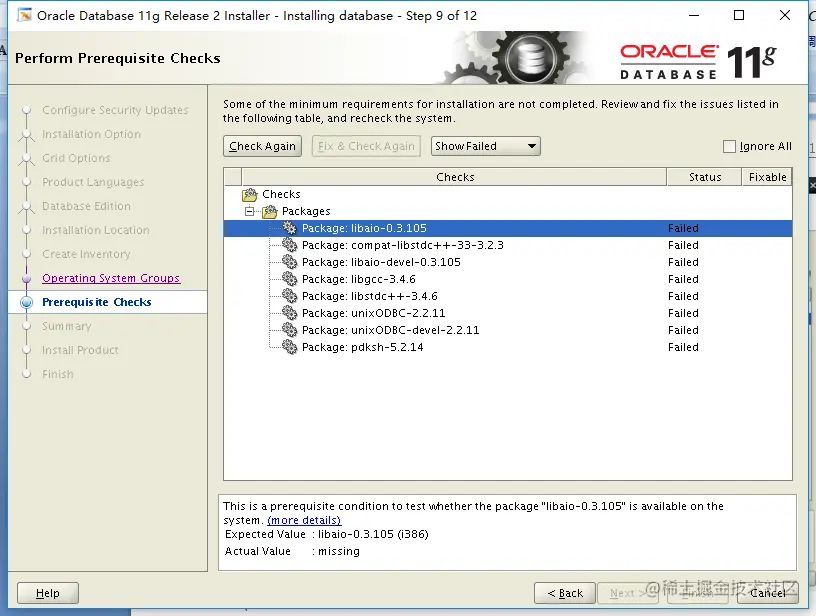
Task: Click the Grid Options step in sidebar
Action: pyautogui.click(x=76, y=158)
